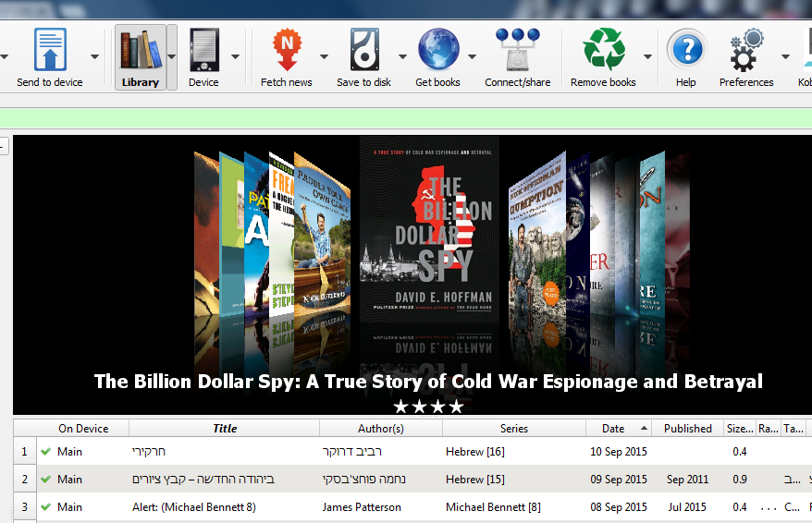Click the Connect/share icon

(518, 50)
